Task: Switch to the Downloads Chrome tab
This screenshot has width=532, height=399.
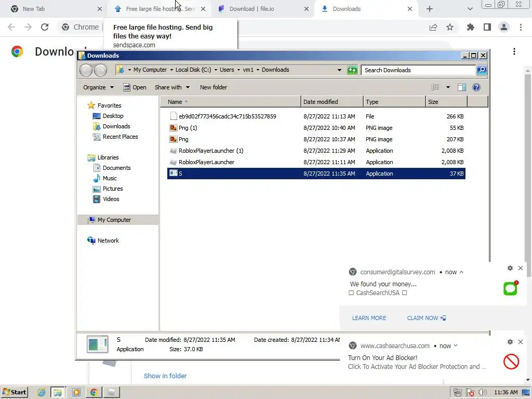Action: tap(366, 9)
